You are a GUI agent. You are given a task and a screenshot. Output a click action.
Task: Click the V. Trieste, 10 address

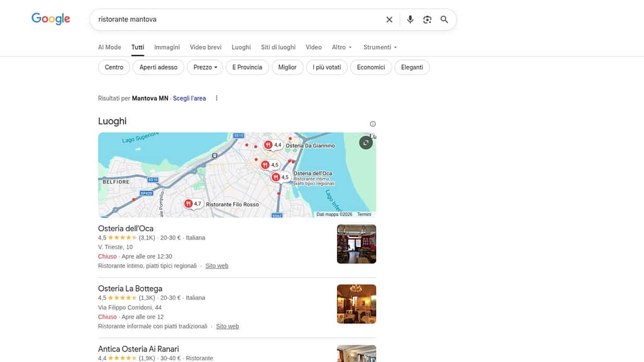click(116, 247)
